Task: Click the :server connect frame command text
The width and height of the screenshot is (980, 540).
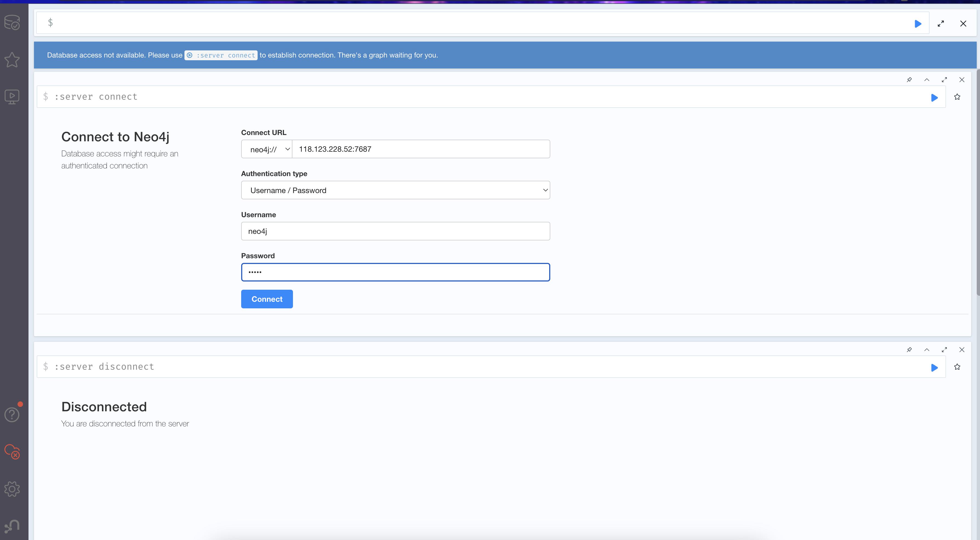Action: (96, 96)
